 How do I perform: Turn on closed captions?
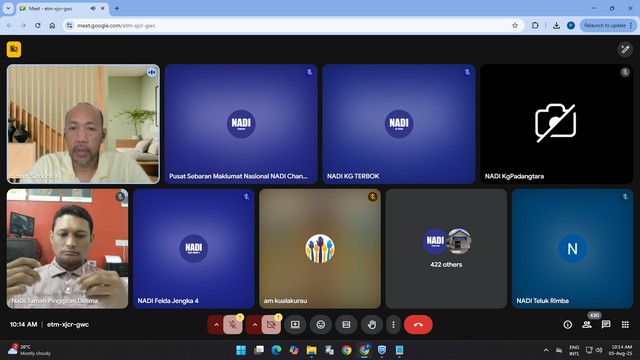(x=346, y=325)
